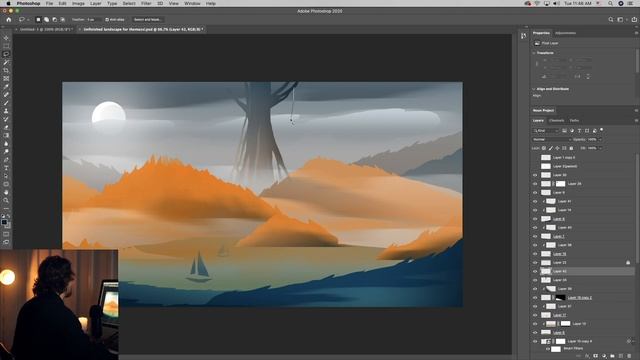The height and width of the screenshot is (360, 640).
Task: Open the blend mode Normal dropdown
Action: (552, 140)
